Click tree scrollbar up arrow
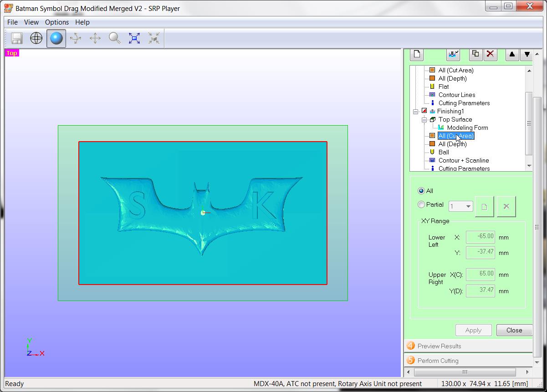 [529, 70]
